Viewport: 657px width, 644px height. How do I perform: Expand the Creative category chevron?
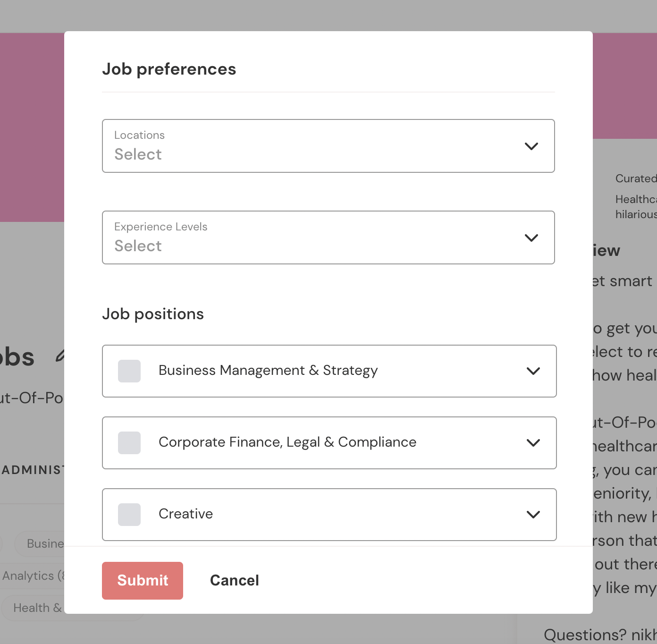click(533, 515)
